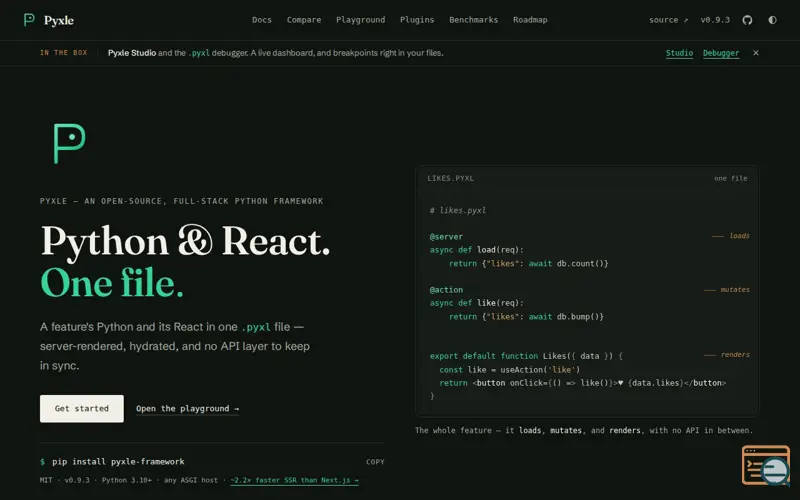
Task: Click the 'any ASGI host' footer note
Action: (x=191, y=480)
